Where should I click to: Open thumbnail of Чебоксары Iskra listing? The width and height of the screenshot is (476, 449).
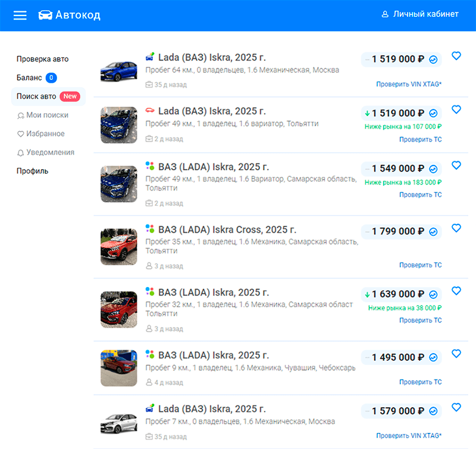(x=118, y=368)
